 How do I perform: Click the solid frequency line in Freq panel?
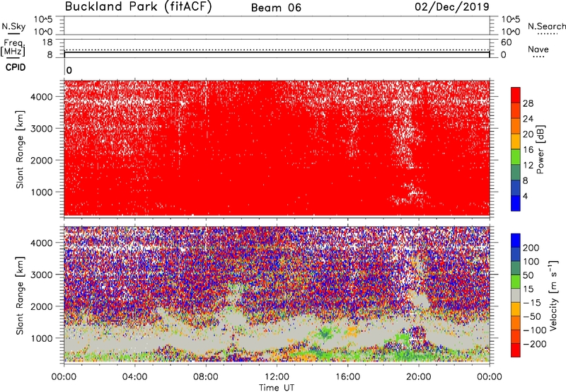click(x=277, y=52)
